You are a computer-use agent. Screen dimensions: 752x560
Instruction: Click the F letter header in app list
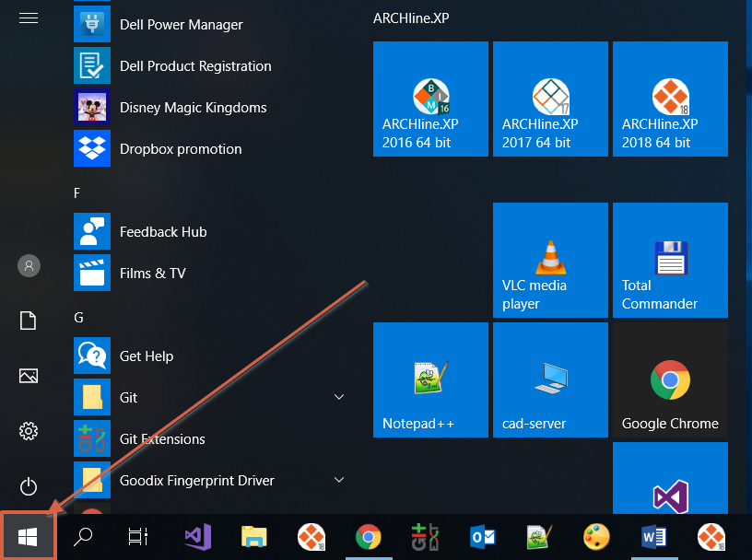pyautogui.click(x=76, y=193)
